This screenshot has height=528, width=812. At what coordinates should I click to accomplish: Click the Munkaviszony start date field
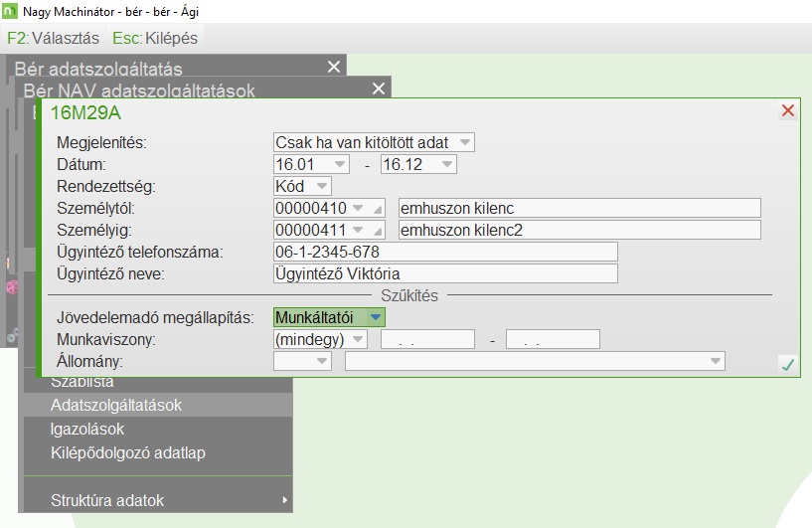point(427,339)
